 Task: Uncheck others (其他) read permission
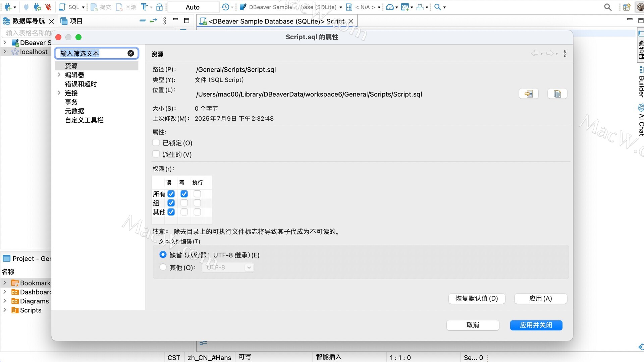(x=171, y=212)
